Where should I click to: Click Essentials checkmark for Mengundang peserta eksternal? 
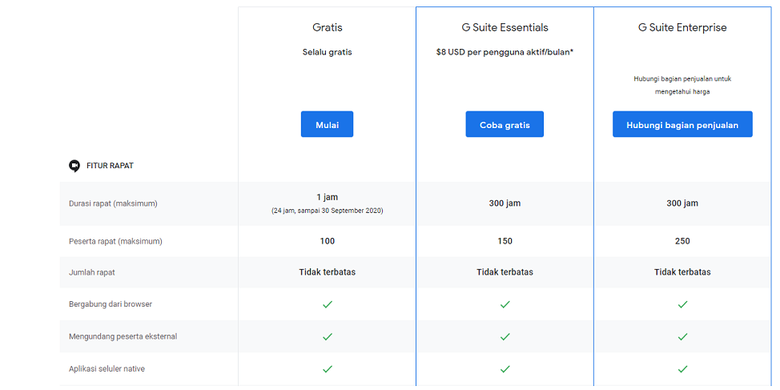click(x=504, y=337)
